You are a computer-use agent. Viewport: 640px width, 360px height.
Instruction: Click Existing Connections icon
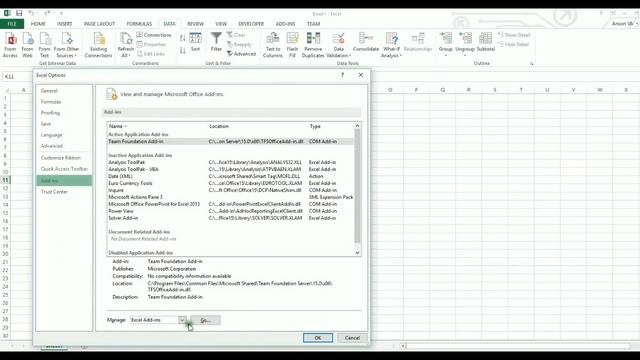tap(98, 45)
